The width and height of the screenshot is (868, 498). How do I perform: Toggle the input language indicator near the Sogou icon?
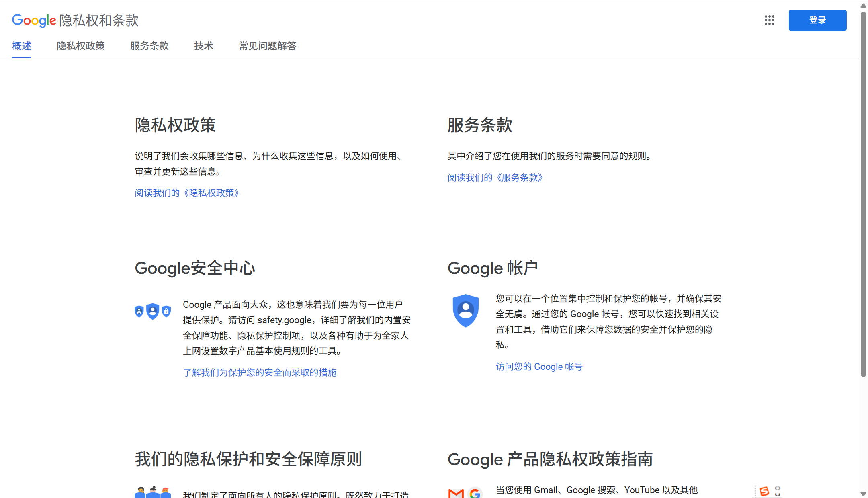click(x=778, y=491)
